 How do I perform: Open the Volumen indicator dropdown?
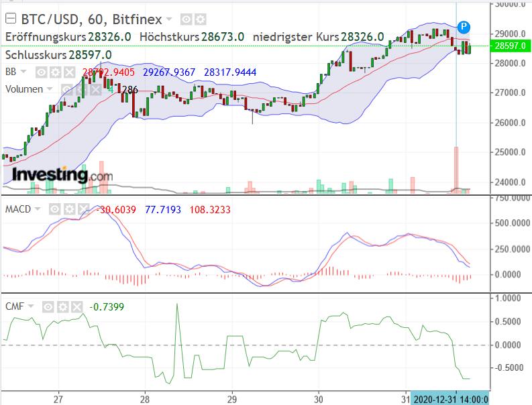(50, 89)
